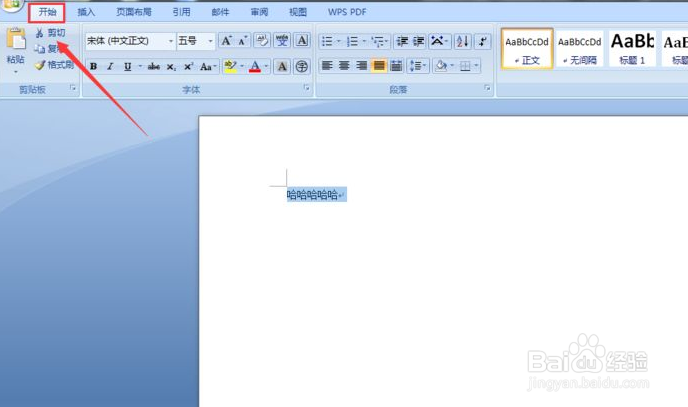Click the Shading paint bucket button
The width and height of the screenshot is (688, 407).
441,66
